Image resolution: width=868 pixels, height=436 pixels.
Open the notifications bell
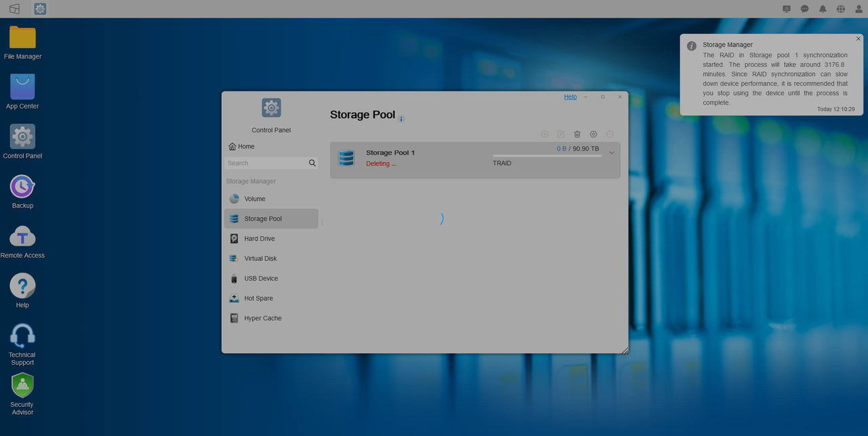[x=823, y=9]
